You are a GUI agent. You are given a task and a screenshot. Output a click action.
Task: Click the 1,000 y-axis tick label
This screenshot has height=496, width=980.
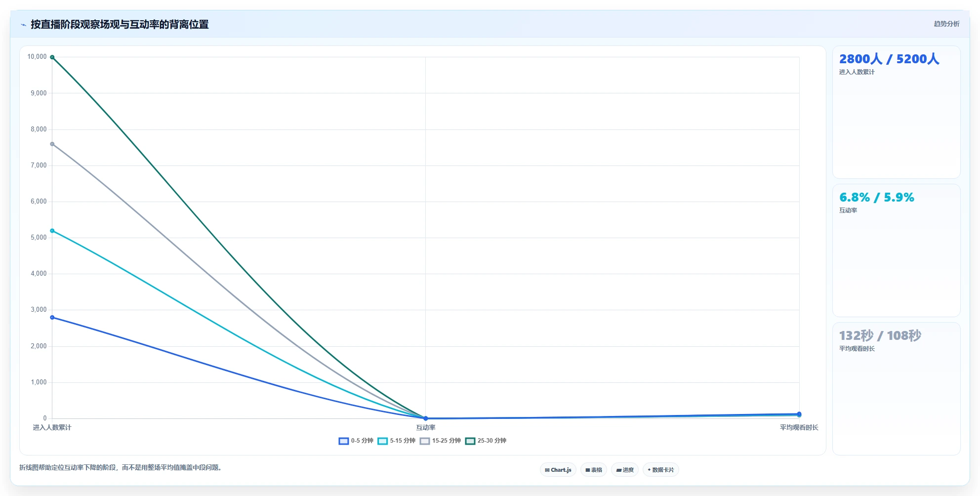(x=39, y=382)
